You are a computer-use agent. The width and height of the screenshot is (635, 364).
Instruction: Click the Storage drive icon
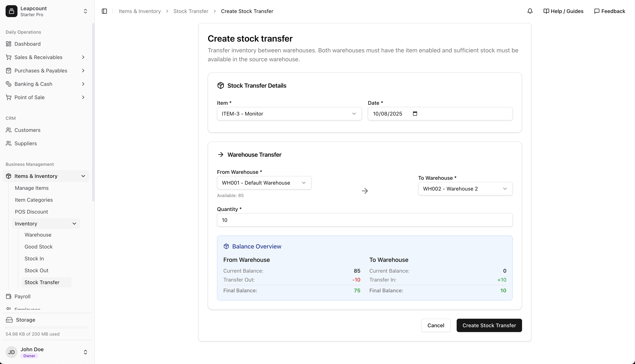tap(9, 320)
